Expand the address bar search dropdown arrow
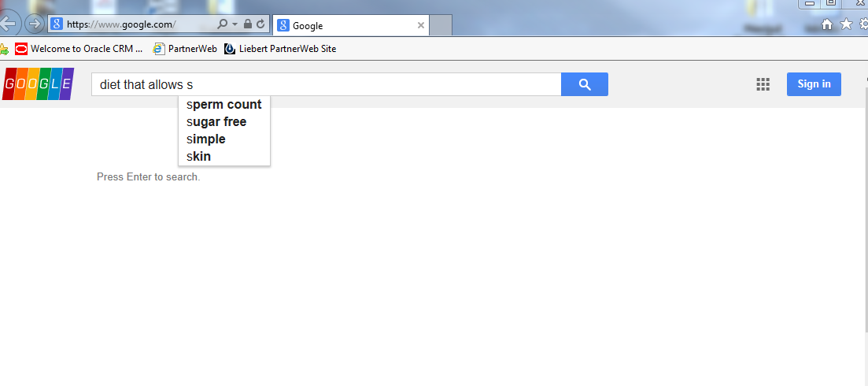868x386 pixels. [x=235, y=24]
